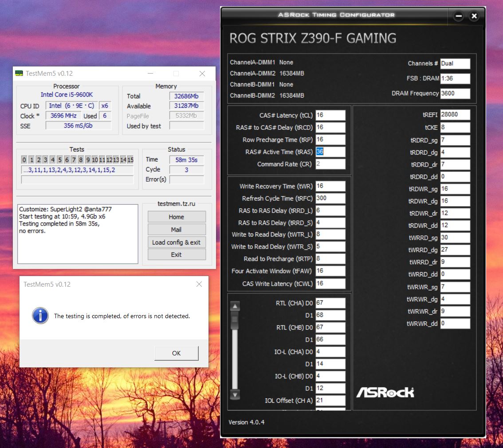Click the ASRock logo

coord(385,392)
